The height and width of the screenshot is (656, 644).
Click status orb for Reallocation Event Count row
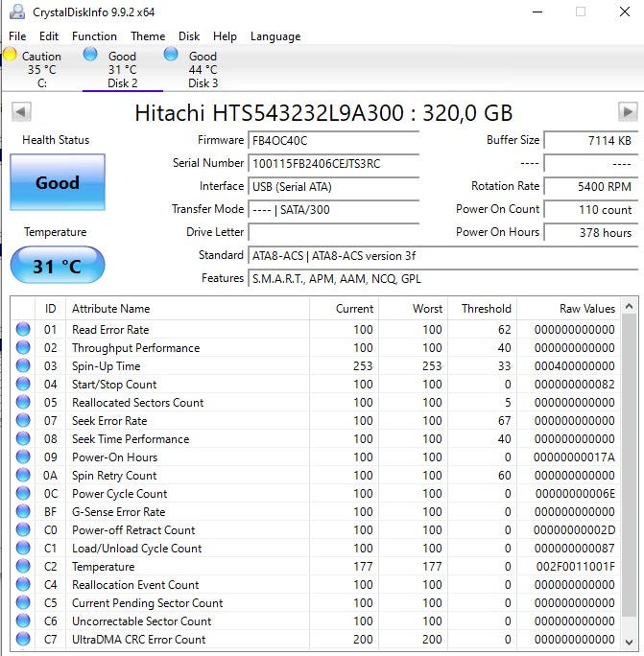[x=23, y=584]
